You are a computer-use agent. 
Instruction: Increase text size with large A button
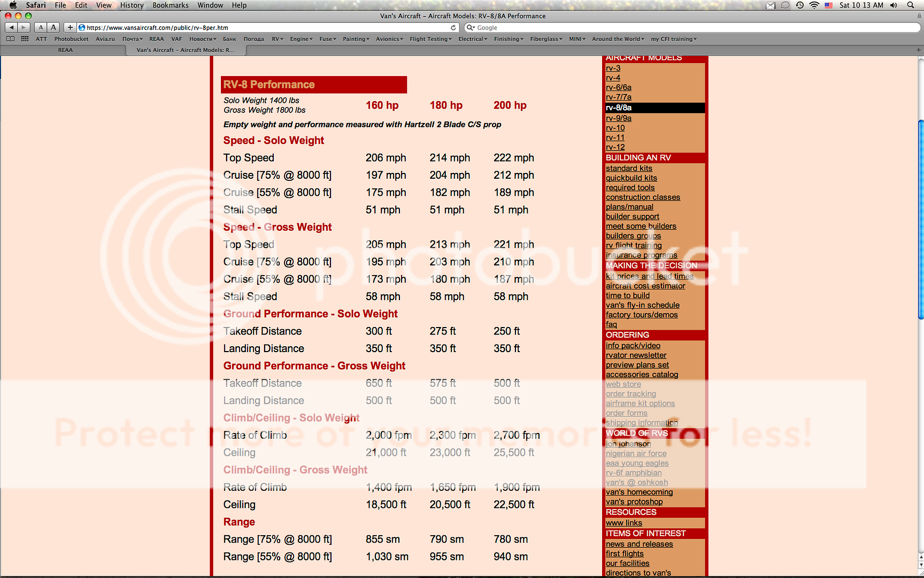point(53,27)
